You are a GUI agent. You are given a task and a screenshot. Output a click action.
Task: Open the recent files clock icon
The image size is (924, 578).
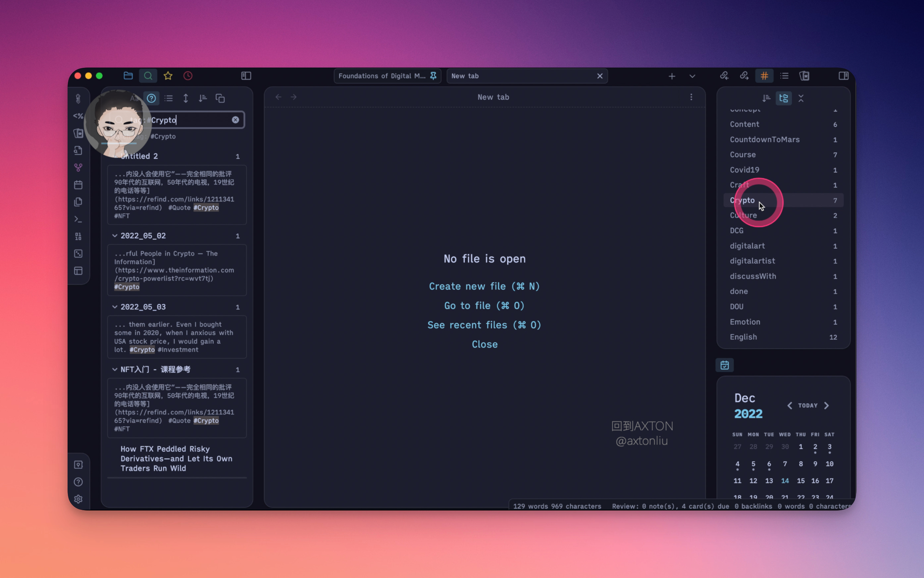188,76
